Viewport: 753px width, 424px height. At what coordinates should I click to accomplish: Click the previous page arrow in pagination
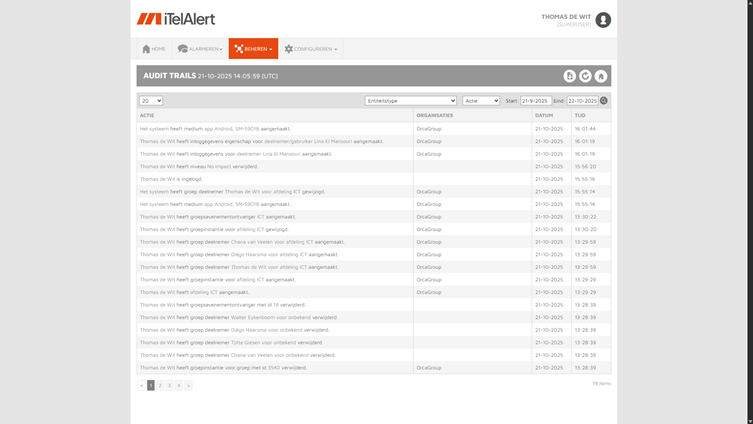(141, 385)
